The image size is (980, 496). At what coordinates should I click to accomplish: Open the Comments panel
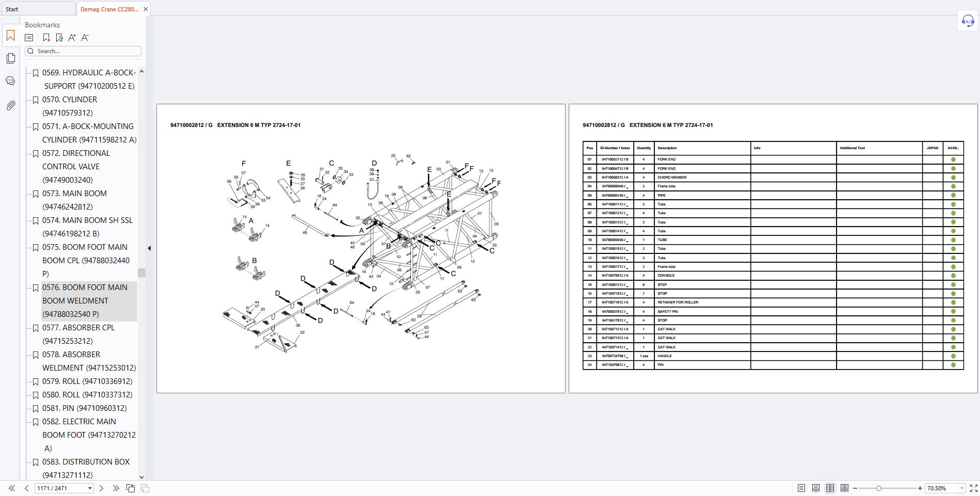[x=11, y=81]
